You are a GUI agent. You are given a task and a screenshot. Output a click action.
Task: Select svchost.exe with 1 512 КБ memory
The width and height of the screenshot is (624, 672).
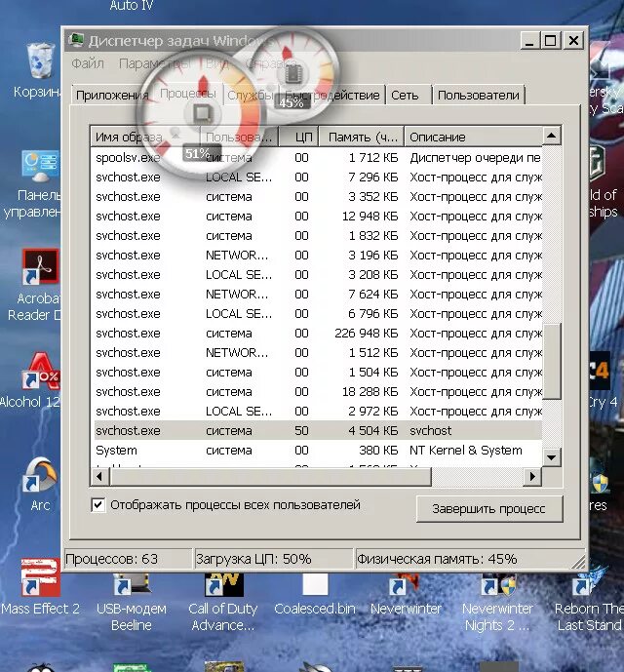pyautogui.click(x=316, y=352)
